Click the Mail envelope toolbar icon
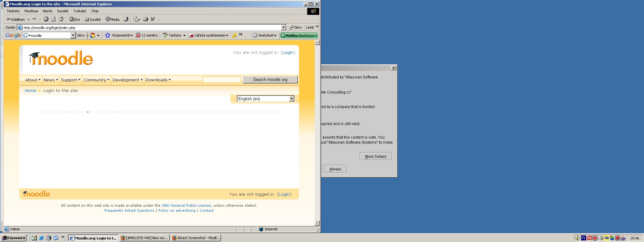This screenshot has height=242, width=644. tap(136, 19)
